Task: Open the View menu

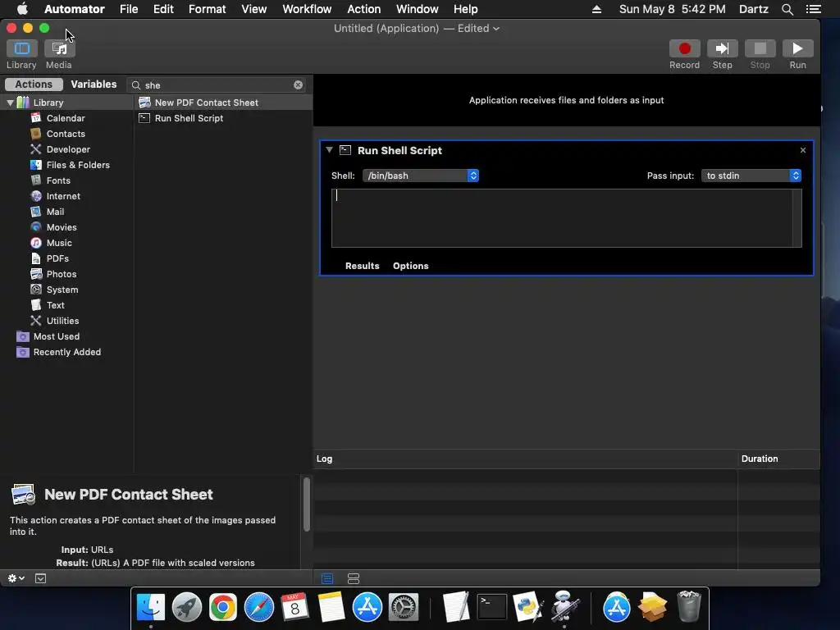Action: coord(254,9)
